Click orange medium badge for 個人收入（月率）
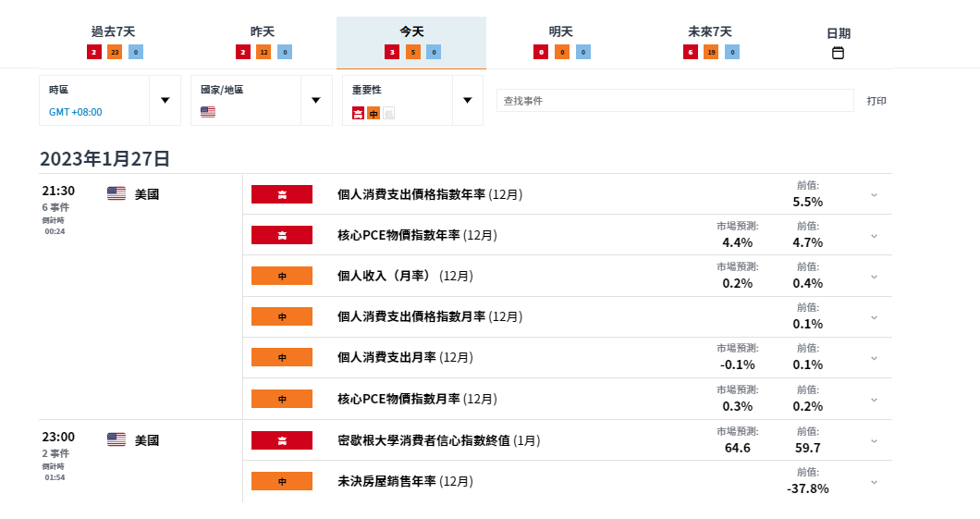This screenshot has height=519, width=980. (x=282, y=276)
